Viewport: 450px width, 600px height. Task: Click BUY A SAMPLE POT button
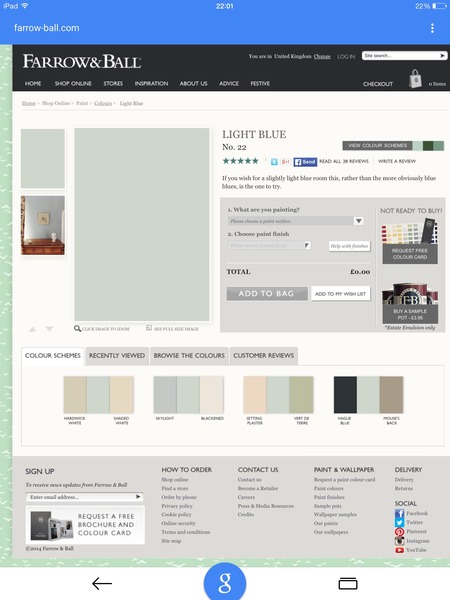point(410,314)
